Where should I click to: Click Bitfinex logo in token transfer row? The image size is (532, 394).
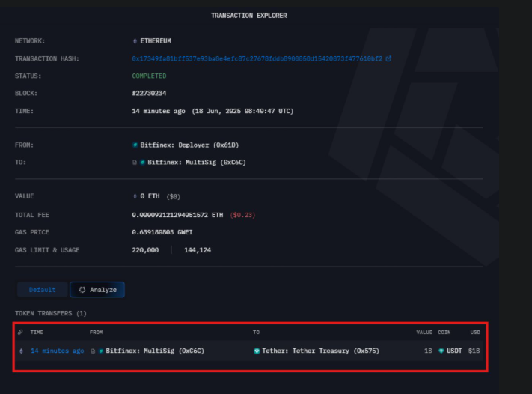(x=101, y=351)
